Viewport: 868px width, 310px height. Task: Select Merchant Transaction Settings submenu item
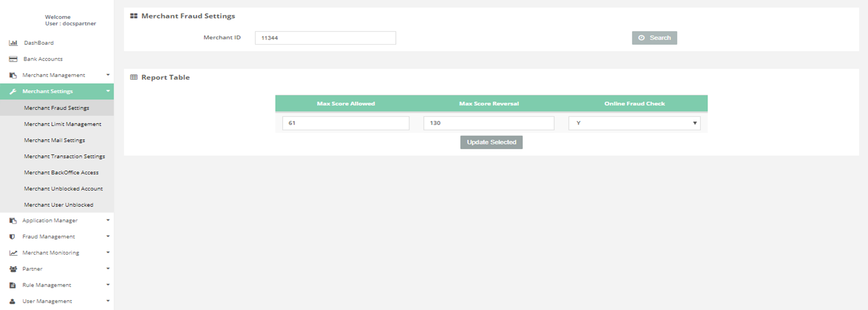[64, 156]
